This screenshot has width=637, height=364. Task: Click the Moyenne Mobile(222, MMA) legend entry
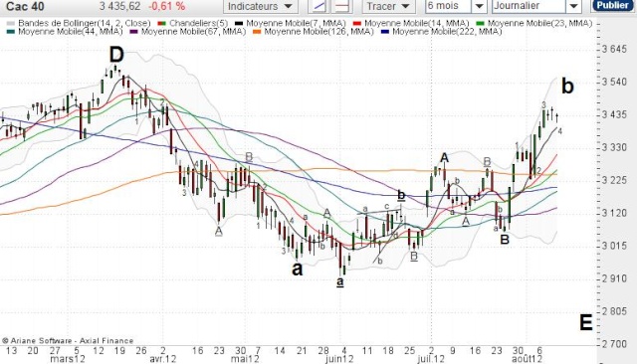pyautogui.click(x=441, y=31)
